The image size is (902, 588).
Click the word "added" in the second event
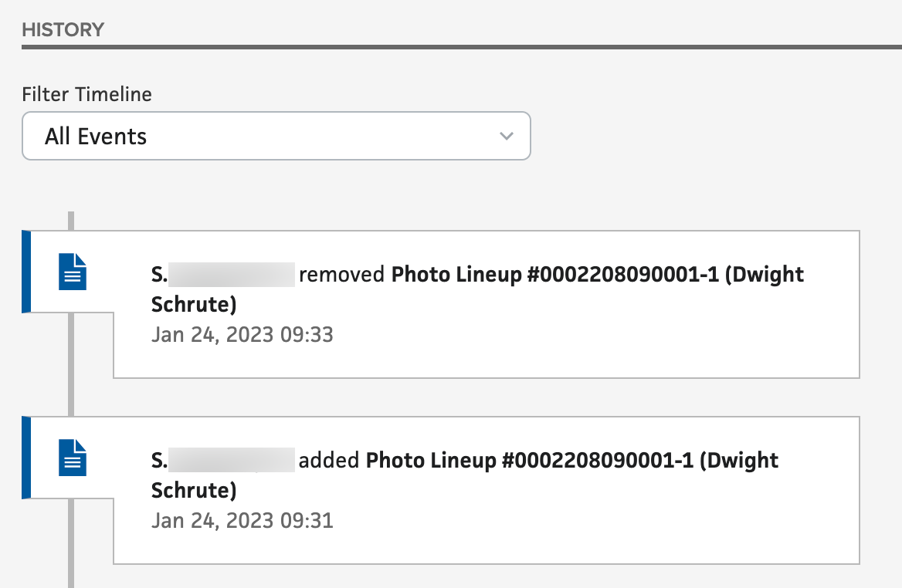329,461
